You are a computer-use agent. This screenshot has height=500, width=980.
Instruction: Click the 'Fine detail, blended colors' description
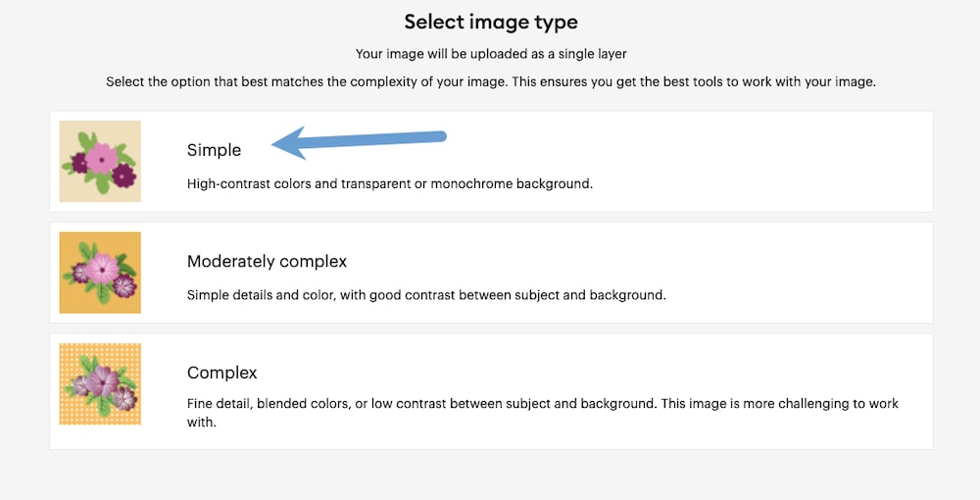(x=543, y=413)
